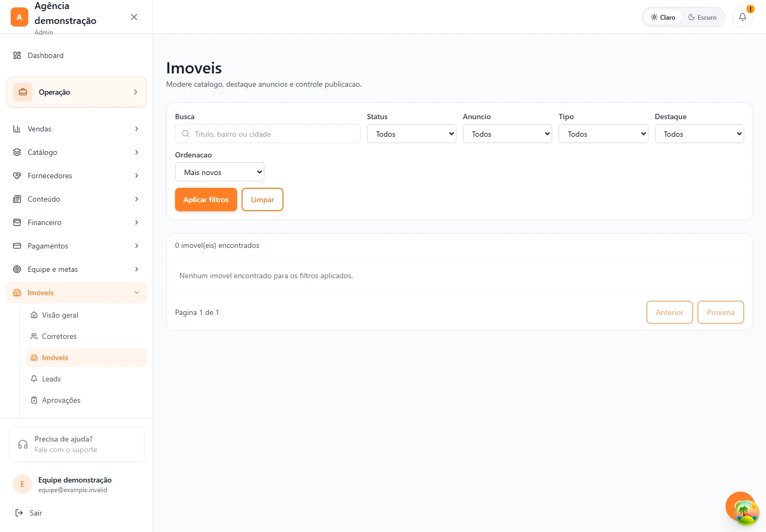Close the sidebar with the X icon
This screenshot has width=766, height=532.
pyautogui.click(x=134, y=17)
